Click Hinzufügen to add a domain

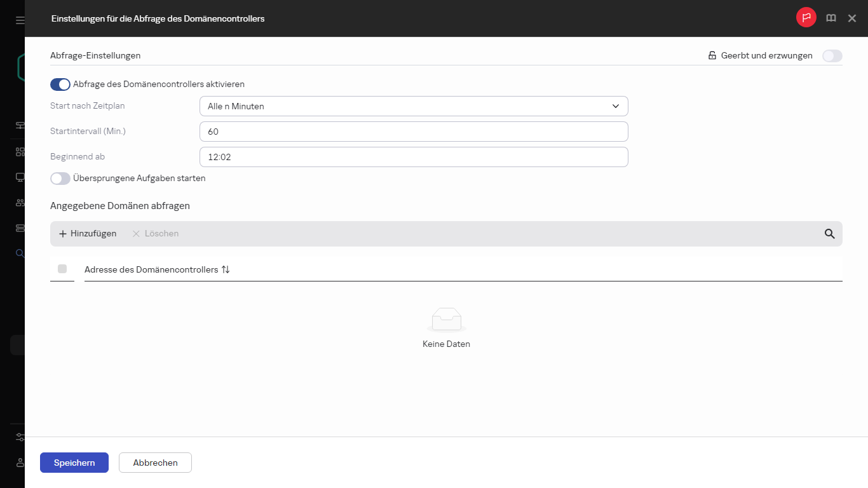pyautogui.click(x=88, y=234)
